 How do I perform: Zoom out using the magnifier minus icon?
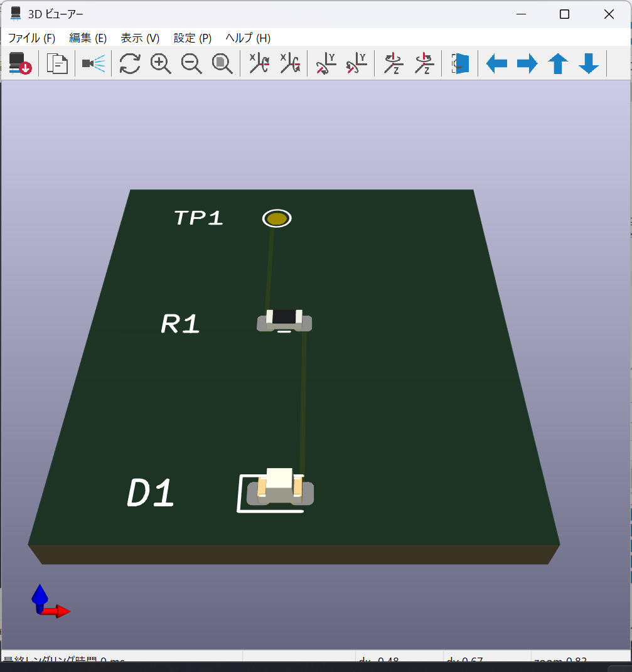coord(192,63)
